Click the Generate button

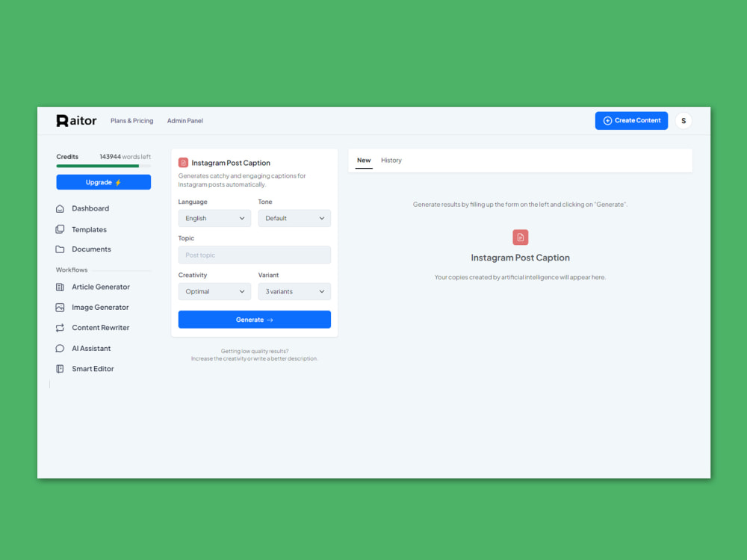coord(255,320)
